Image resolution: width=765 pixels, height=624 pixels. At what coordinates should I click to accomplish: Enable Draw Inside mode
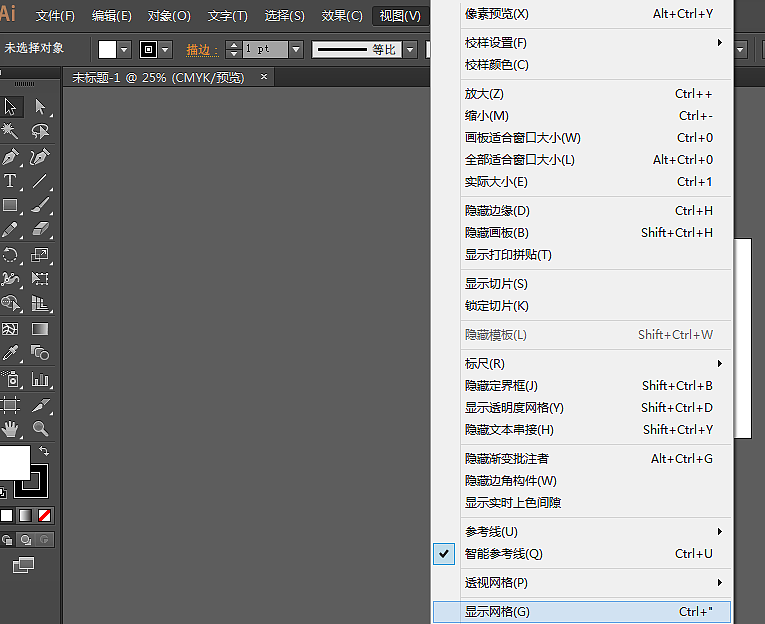[44, 540]
